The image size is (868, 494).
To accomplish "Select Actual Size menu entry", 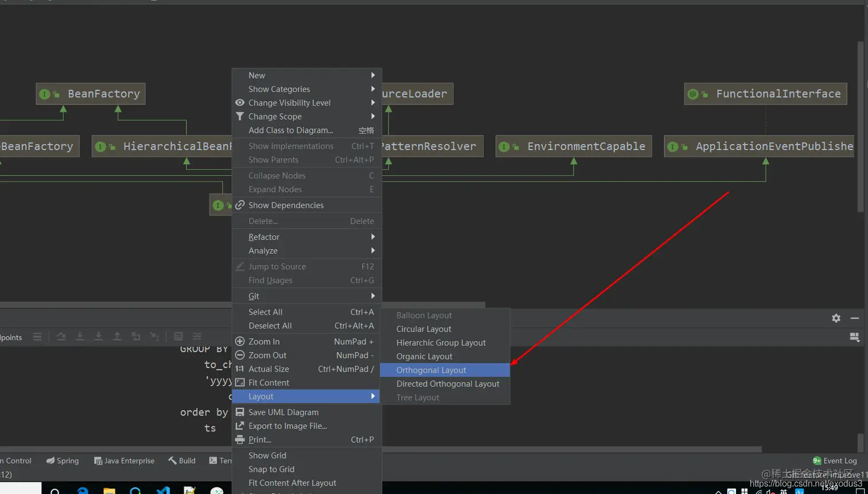I will (307, 369).
